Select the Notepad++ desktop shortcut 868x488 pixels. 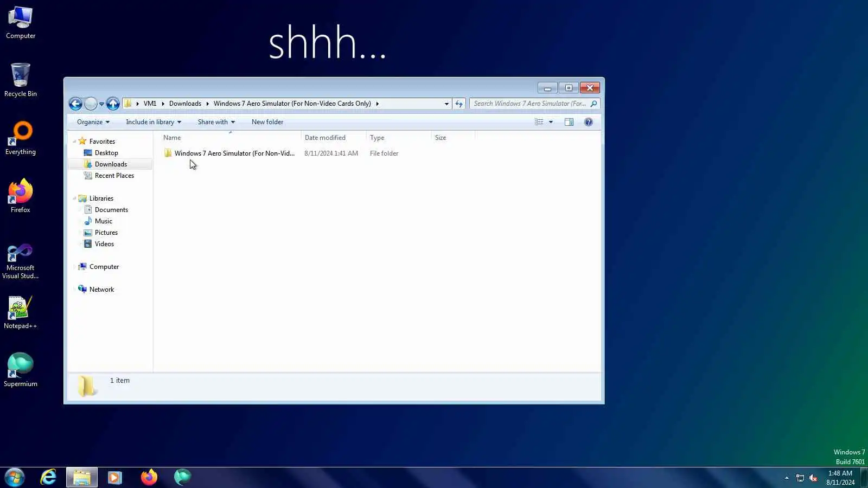pyautogui.click(x=21, y=313)
